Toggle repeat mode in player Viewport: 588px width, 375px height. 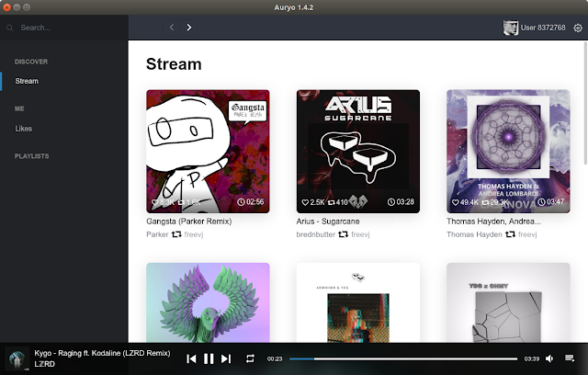(x=250, y=358)
